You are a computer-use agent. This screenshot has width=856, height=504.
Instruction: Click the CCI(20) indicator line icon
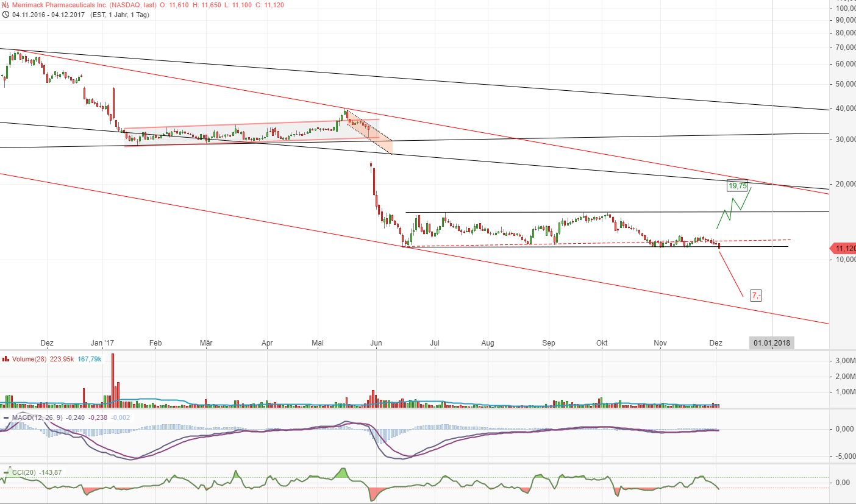pos(6,472)
